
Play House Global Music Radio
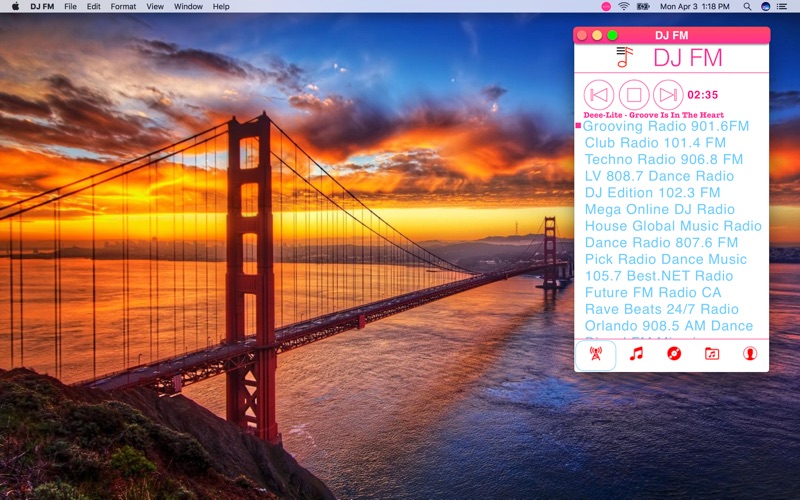click(673, 226)
